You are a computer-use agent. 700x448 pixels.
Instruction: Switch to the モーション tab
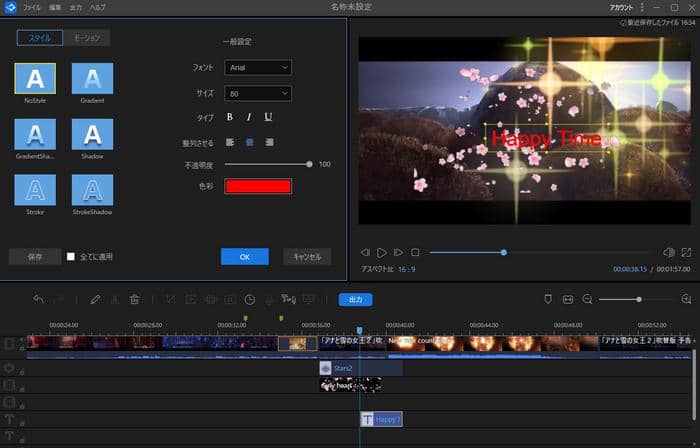coord(87,38)
